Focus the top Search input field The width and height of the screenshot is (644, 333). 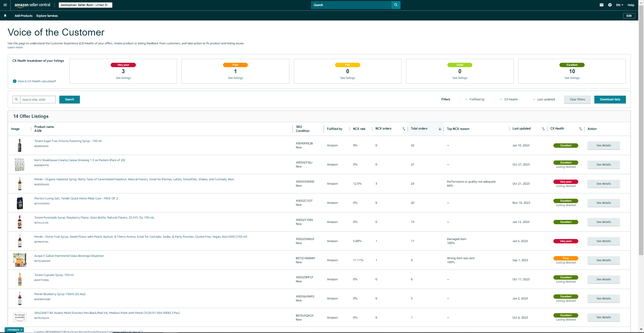coord(351,5)
